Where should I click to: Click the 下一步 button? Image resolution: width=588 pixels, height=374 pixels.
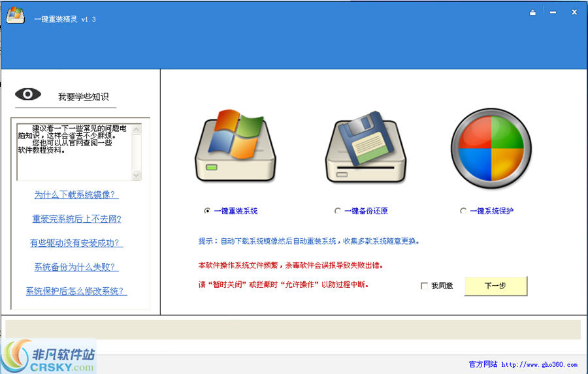tap(496, 286)
